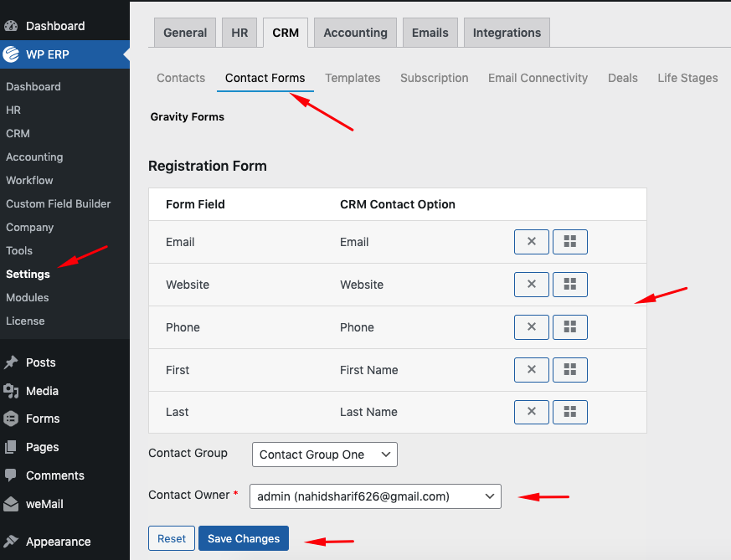Remove the Last Name field mapping
The width and height of the screenshot is (731, 560).
click(532, 412)
